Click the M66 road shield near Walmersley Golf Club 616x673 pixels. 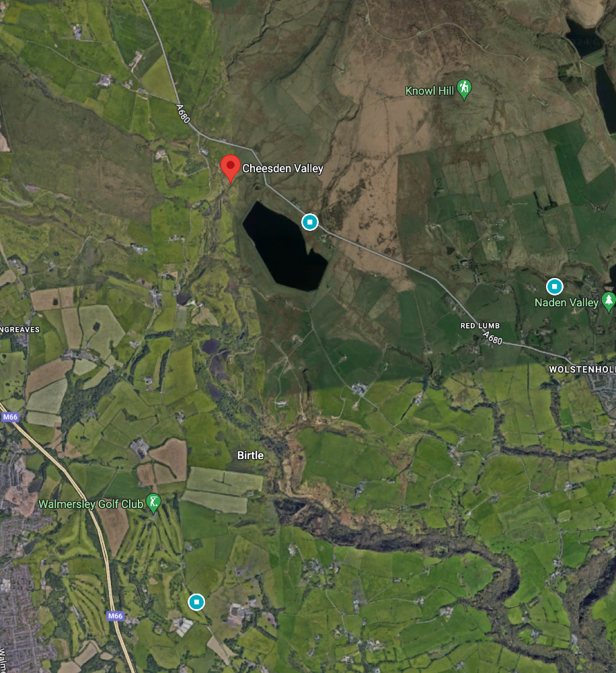(x=116, y=616)
